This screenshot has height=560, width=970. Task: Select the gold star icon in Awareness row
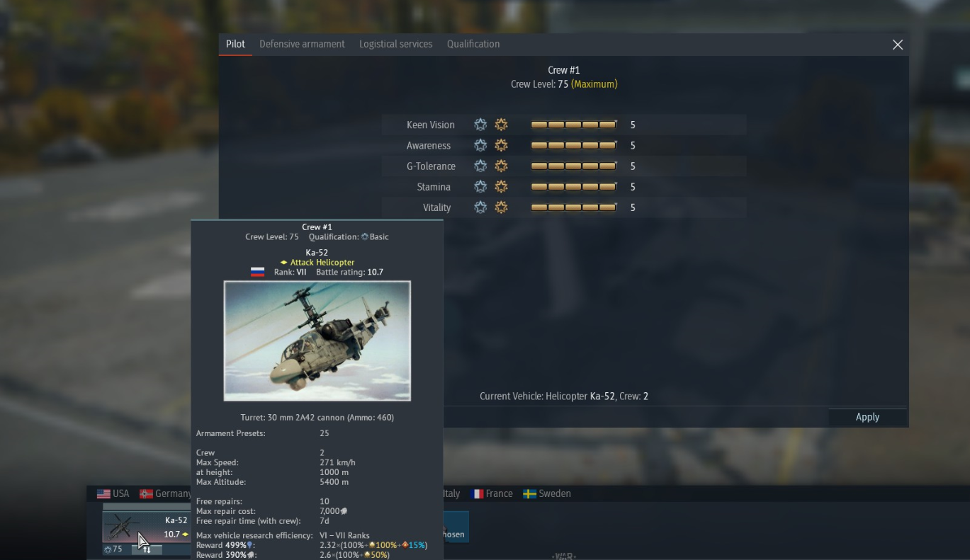point(501,145)
